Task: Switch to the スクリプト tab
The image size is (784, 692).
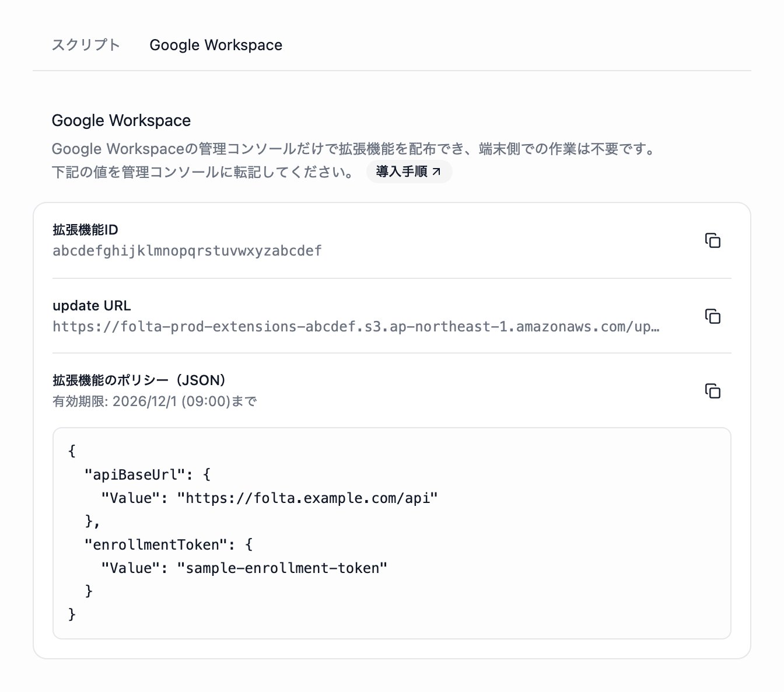Action: click(86, 45)
